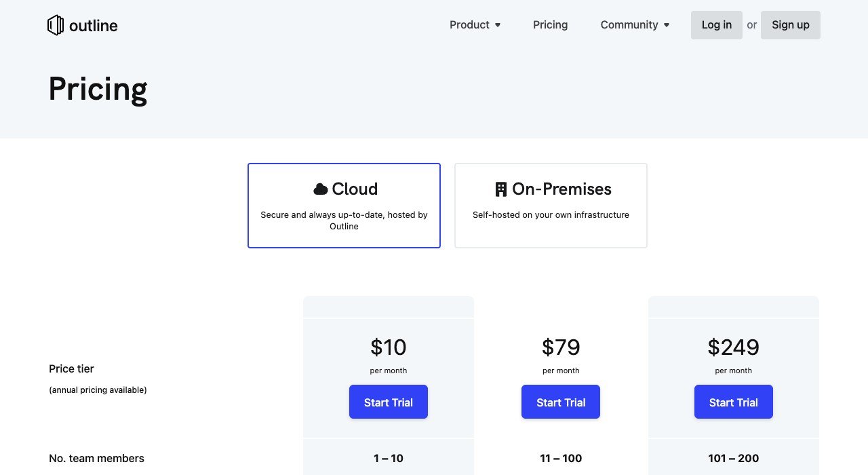Click "per month" under the $249 price
This screenshot has width=868, height=475.
click(x=734, y=370)
